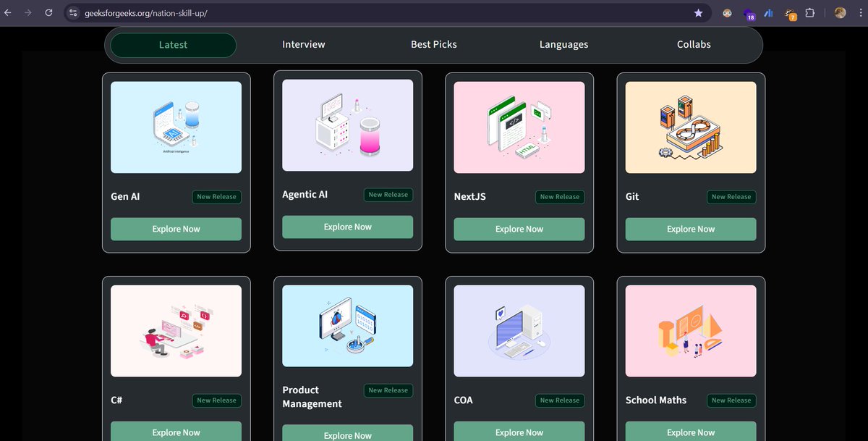Open the C# course thumbnail

(x=176, y=331)
